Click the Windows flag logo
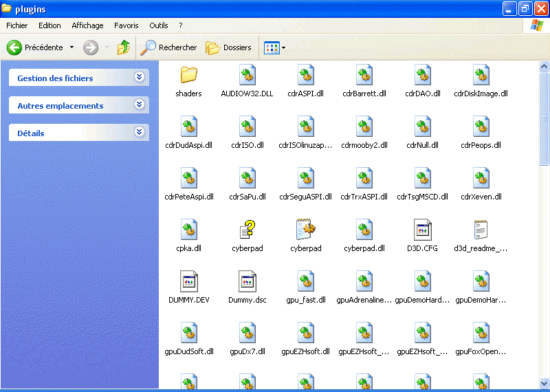The image size is (550, 392). (x=537, y=25)
